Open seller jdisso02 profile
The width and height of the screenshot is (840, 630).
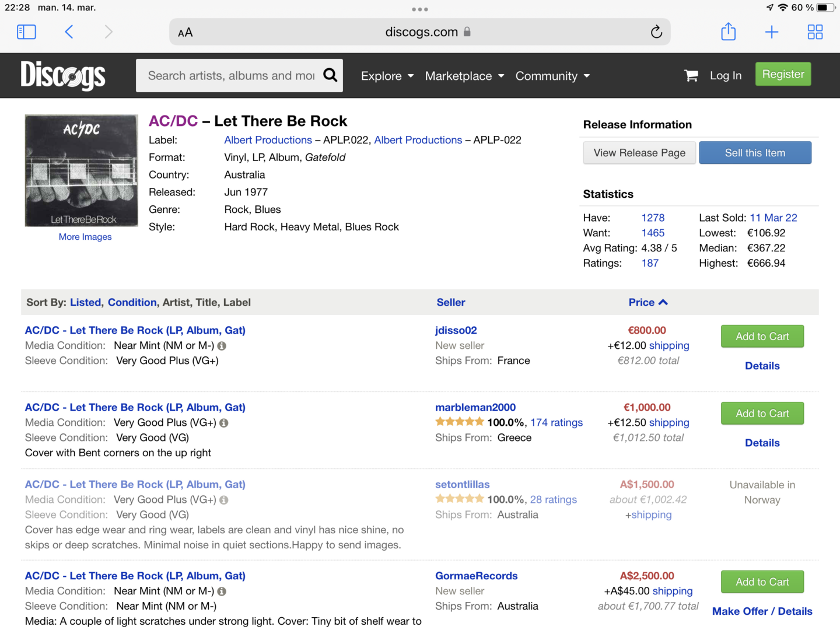456,330
